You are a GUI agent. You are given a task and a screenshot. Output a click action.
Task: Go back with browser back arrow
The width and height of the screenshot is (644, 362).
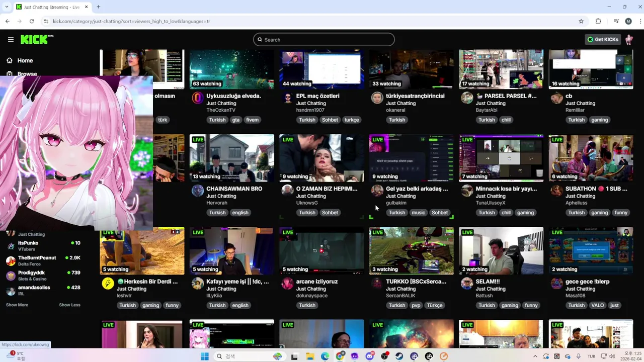coord(8,21)
